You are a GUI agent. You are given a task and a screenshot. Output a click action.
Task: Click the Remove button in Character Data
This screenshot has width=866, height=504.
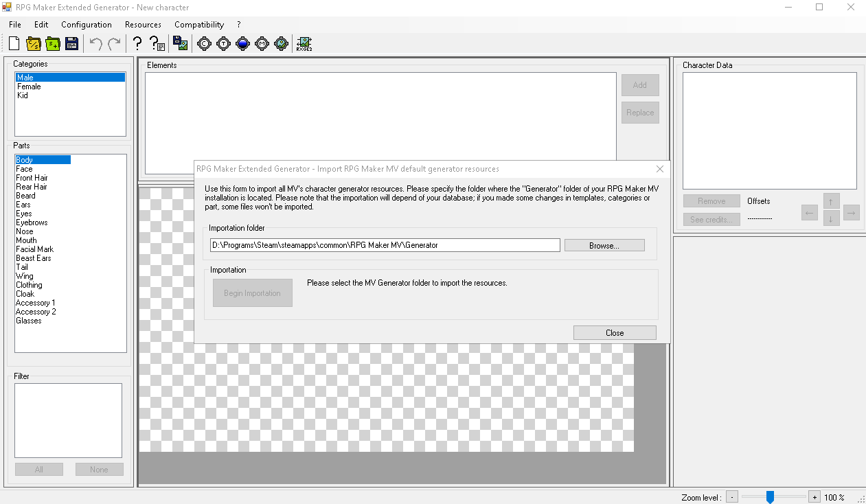711,201
